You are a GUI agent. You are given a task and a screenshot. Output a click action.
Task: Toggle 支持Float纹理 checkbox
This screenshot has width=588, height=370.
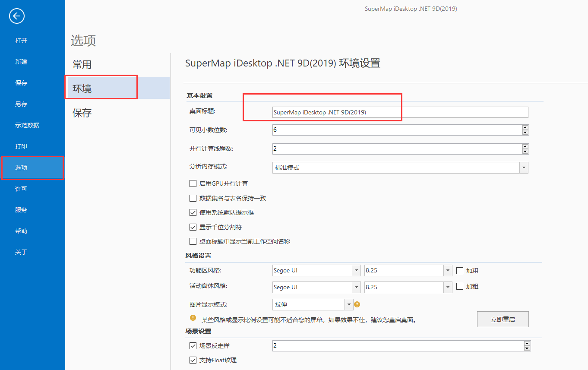point(193,360)
